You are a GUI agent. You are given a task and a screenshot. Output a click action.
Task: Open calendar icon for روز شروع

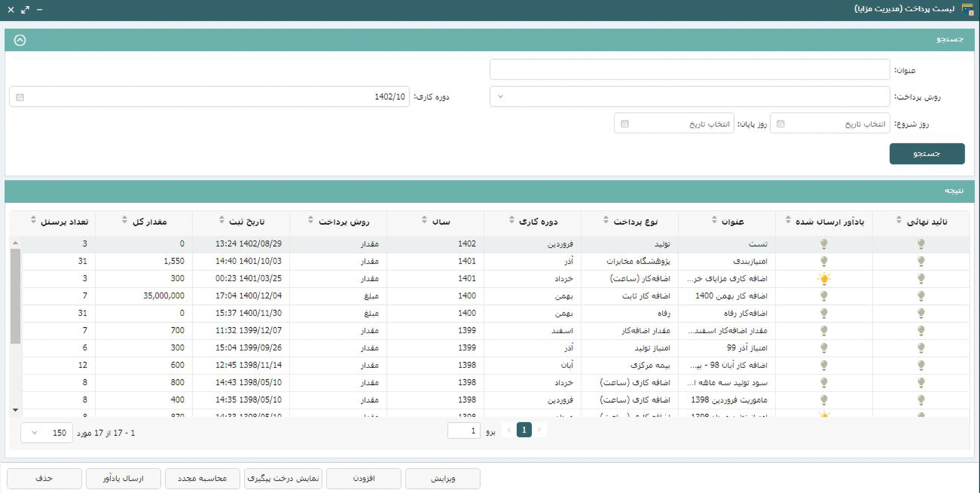pyautogui.click(x=780, y=124)
